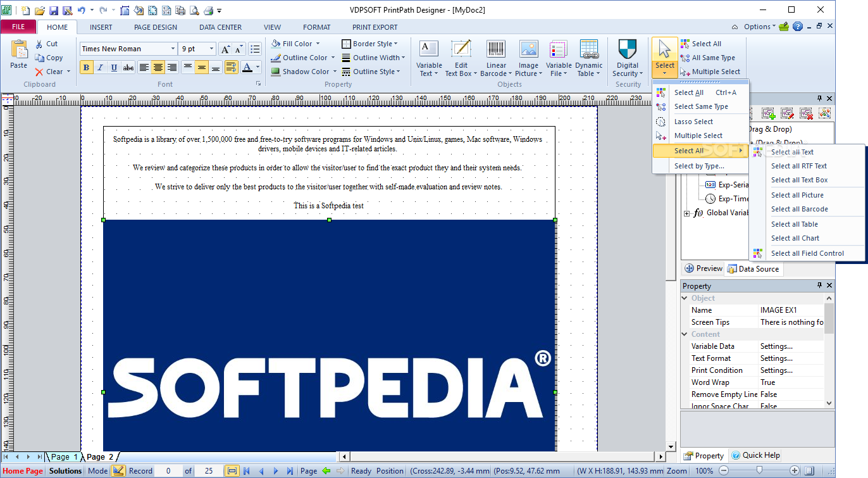This screenshot has height=478, width=868.
Task: Open the Times New Roman font dropdown
Action: (x=173, y=49)
